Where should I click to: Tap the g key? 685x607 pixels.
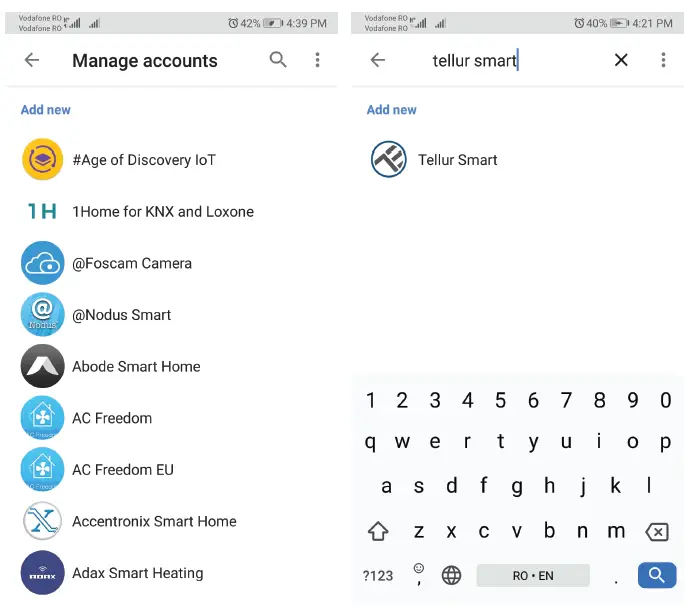[x=517, y=486]
